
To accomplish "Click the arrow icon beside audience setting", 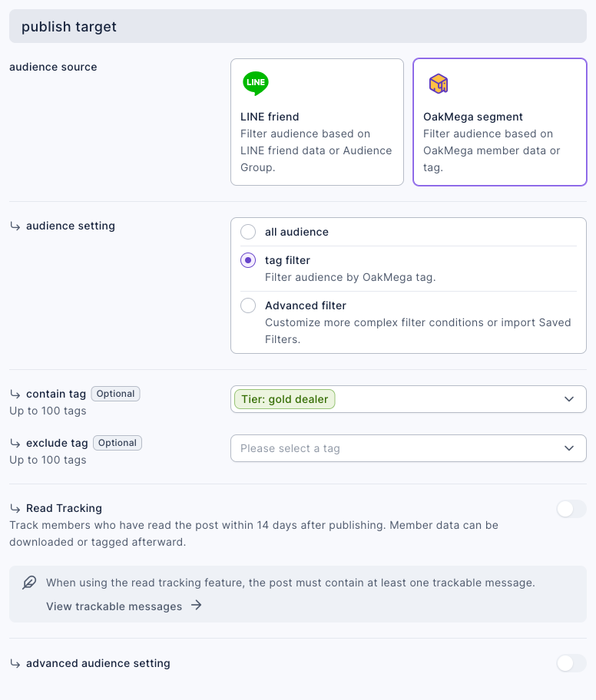I will pyautogui.click(x=15, y=226).
